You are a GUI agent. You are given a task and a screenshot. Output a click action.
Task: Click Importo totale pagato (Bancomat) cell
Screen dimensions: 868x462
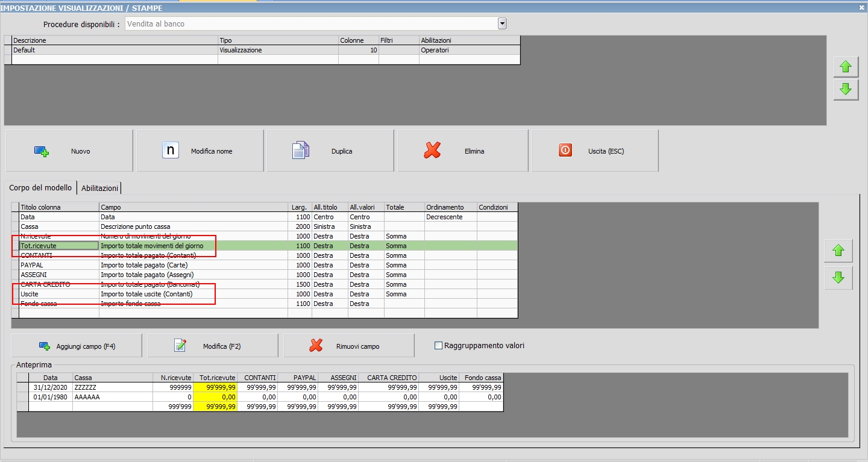(x=193, y=284)
